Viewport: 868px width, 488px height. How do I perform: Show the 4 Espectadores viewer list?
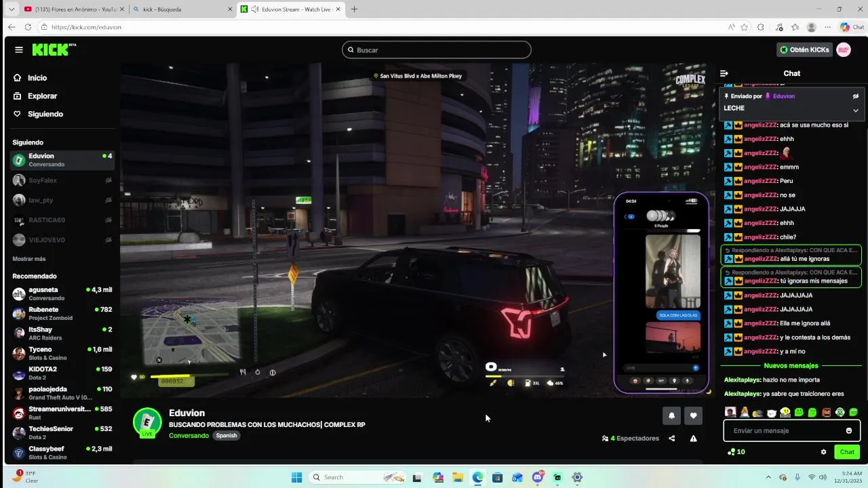[x=631, y=439]
